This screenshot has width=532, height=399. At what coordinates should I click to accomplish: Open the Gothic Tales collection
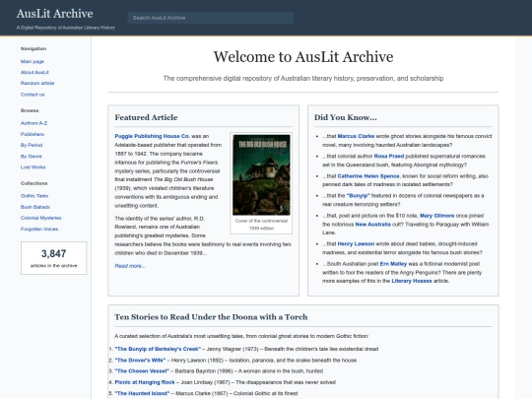pos(34,196)
